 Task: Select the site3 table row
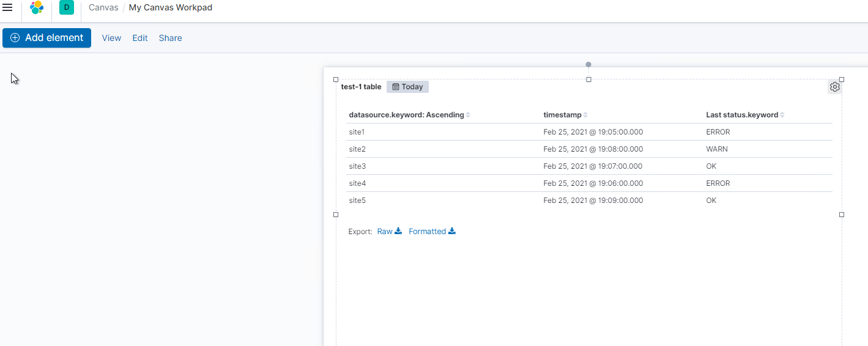point(357,166)
